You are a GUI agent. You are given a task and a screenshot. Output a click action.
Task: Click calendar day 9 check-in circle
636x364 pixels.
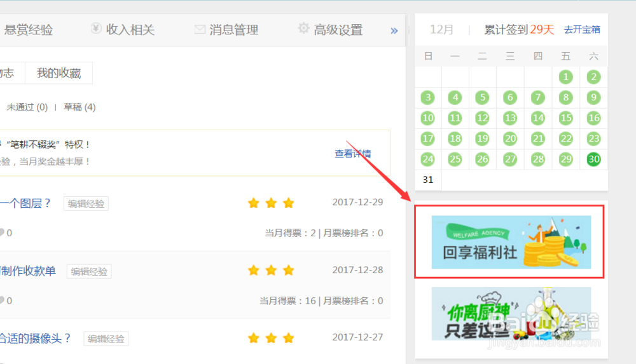pos(593,97)
